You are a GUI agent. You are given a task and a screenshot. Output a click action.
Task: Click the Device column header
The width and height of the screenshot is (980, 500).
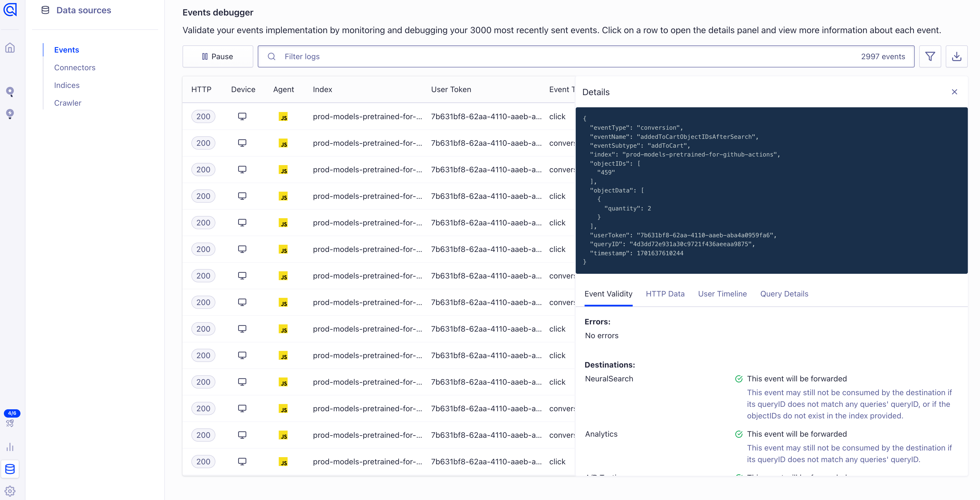point(243,89)
